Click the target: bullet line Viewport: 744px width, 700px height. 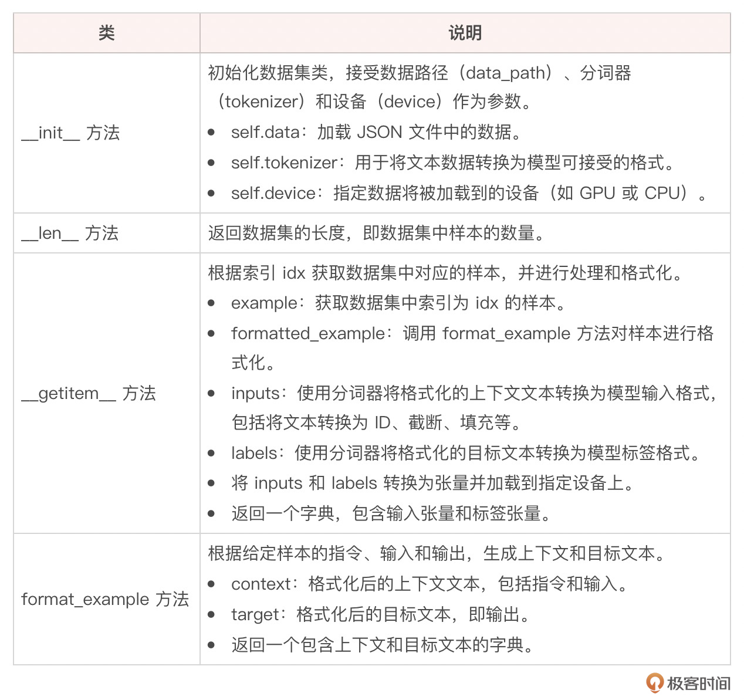tap(380, 614)
